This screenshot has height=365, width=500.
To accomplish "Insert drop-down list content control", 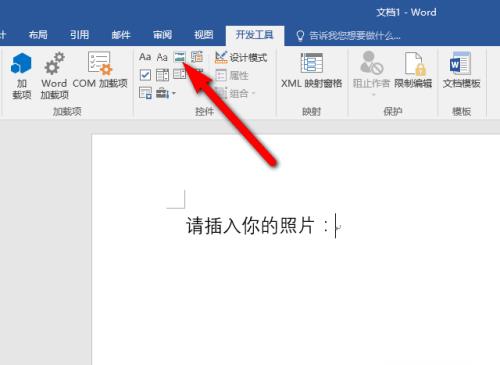I will (179, 74).
